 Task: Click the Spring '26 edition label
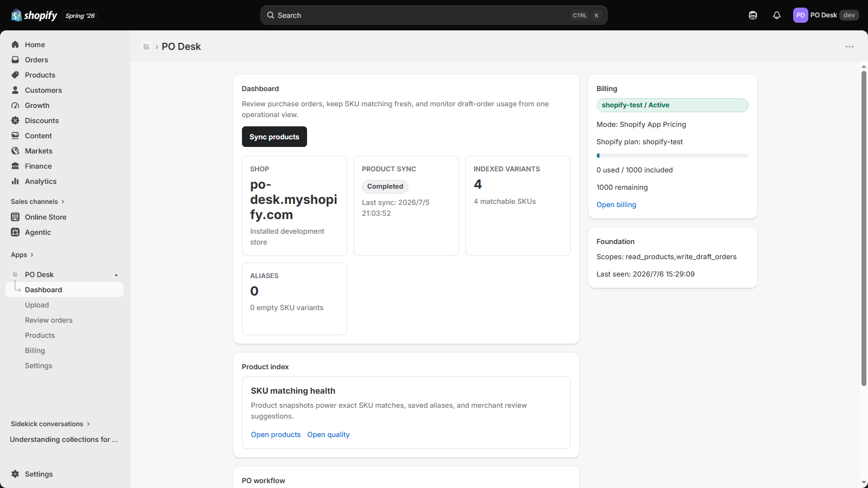click(80, 16)
